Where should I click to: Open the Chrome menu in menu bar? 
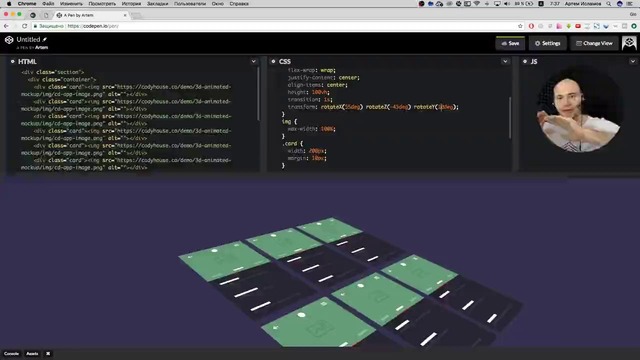pos(27,4)
